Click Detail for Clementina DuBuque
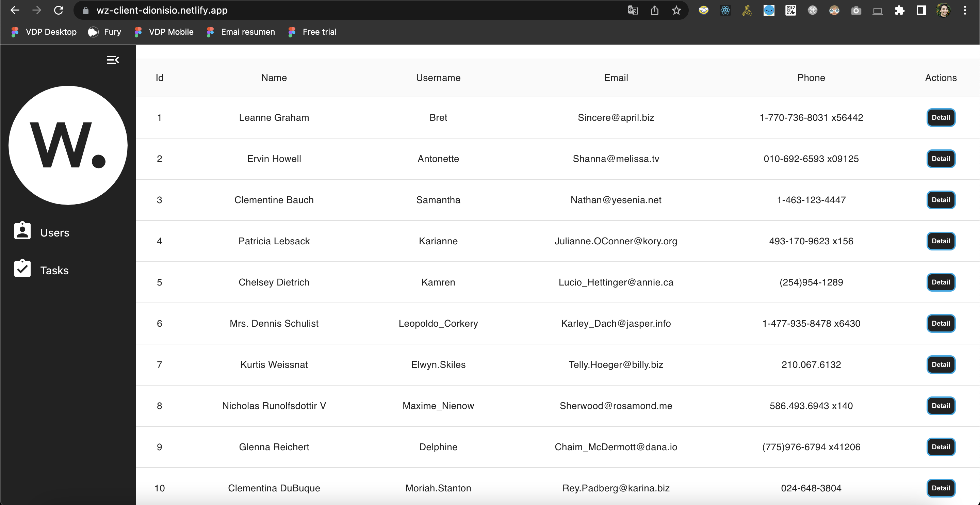Image resolution: width=980 pixels, height=505 pixels. point(941,488)
